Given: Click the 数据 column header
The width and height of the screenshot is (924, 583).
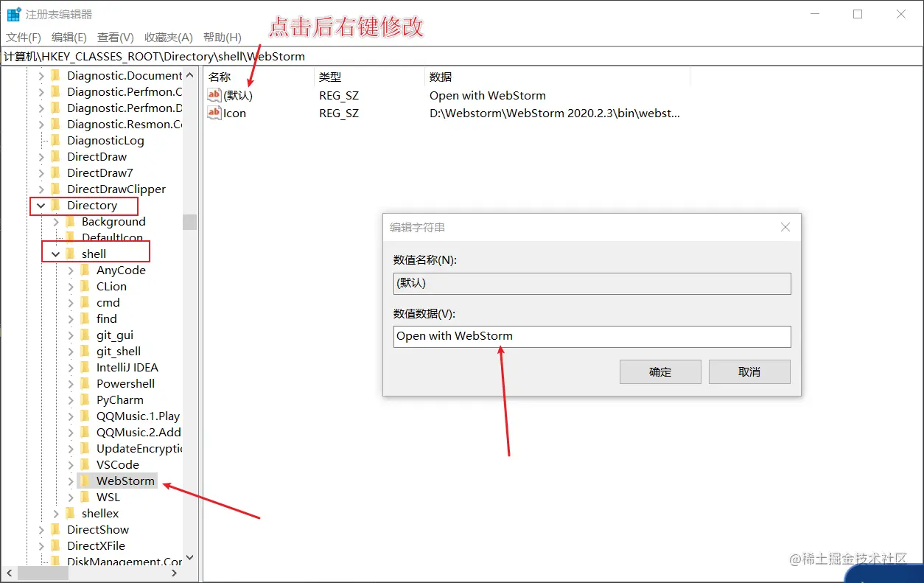Looking at the screenshot, I should 557,77.
